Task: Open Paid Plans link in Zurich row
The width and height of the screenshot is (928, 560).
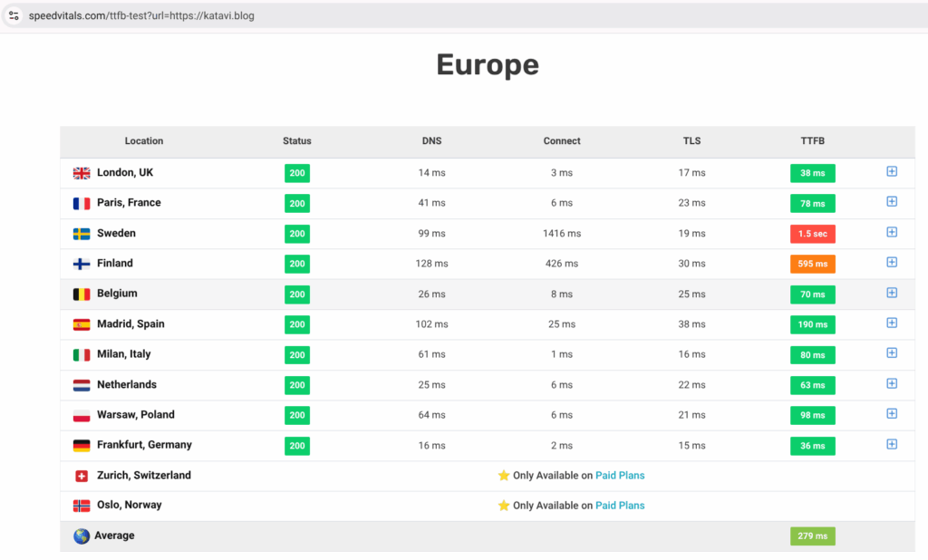Action: point(620,476)
